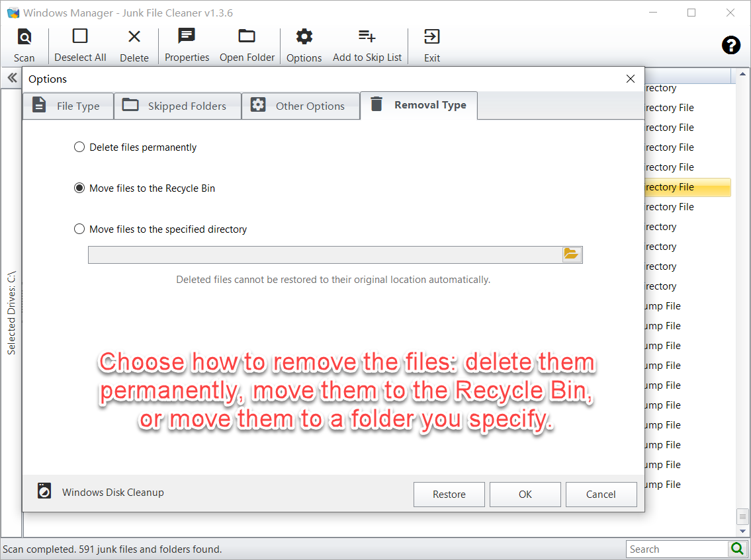Click the green search magnifier icon
Screen dimensions: 751x560
point(738,549)
